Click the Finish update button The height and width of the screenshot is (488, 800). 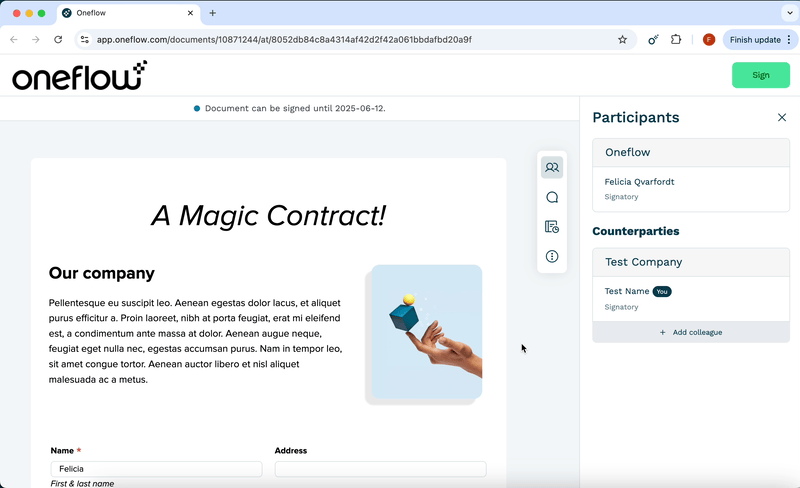coord(755,39)
